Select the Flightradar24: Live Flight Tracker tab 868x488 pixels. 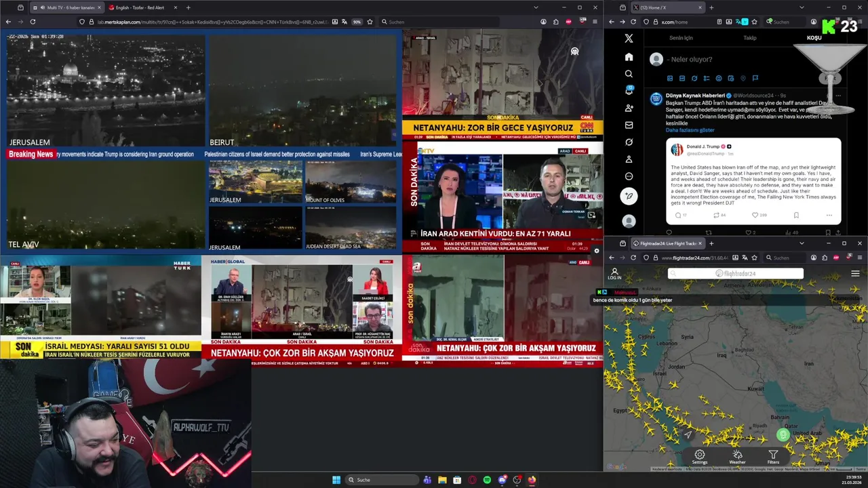[x=667, y=243]
